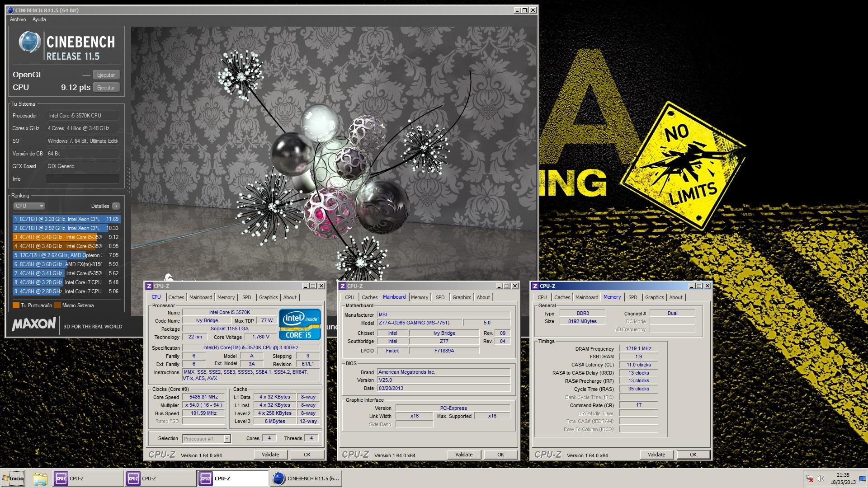Viewport: 868px width, 488px height.
Task: Click the disconnected network tray icon
Action: click(x=809, y=479)
